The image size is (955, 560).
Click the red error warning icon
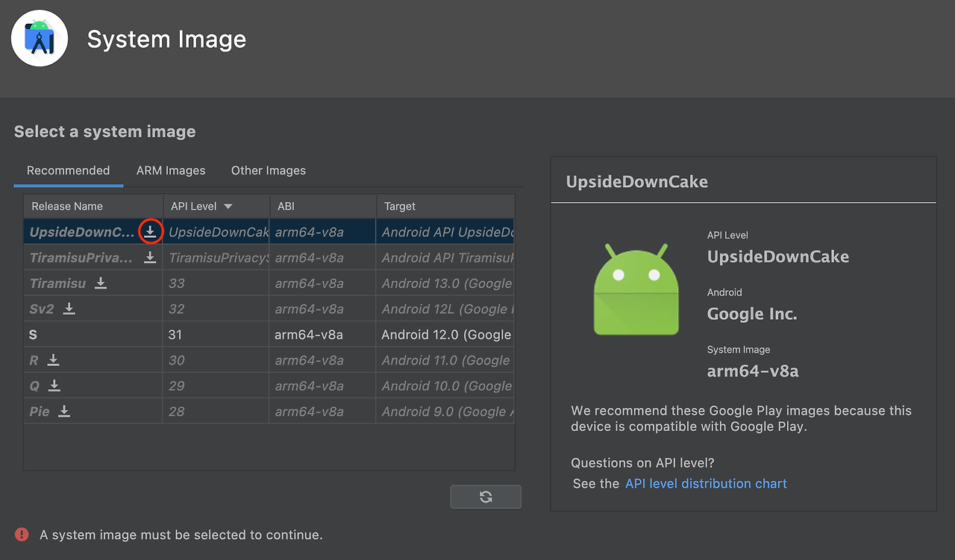(x=22, y=534)
